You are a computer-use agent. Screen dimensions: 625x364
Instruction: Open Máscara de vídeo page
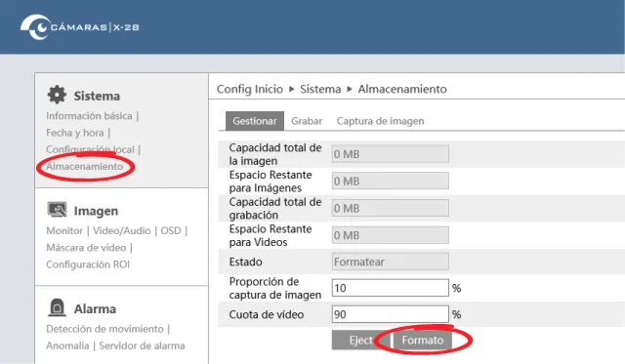click(x=86, y=247)
